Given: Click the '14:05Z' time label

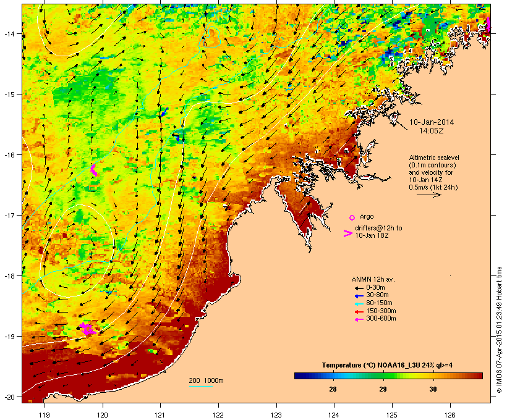Looking at the screenshot, I should click(x=432, y=131).
